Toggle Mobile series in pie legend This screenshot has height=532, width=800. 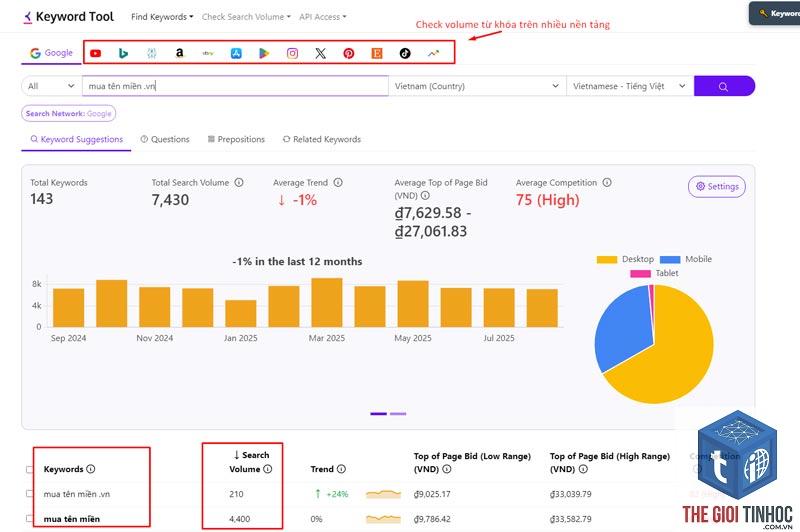(686, 259)
